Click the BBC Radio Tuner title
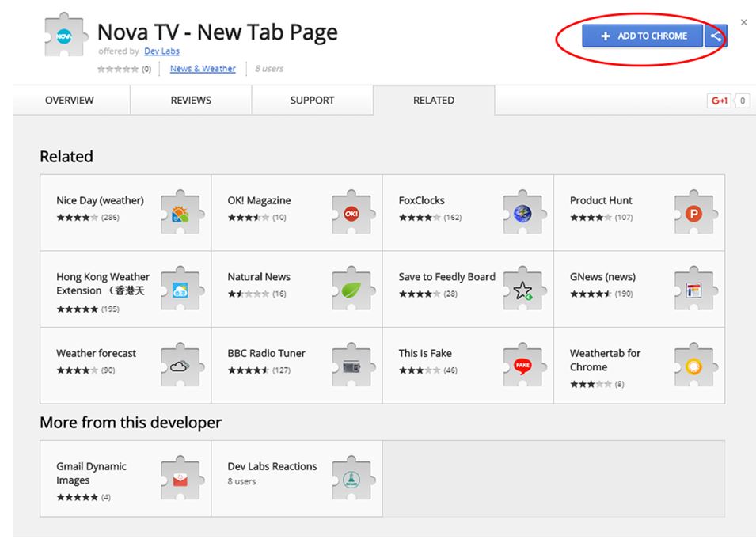 [x=266, y=353]
